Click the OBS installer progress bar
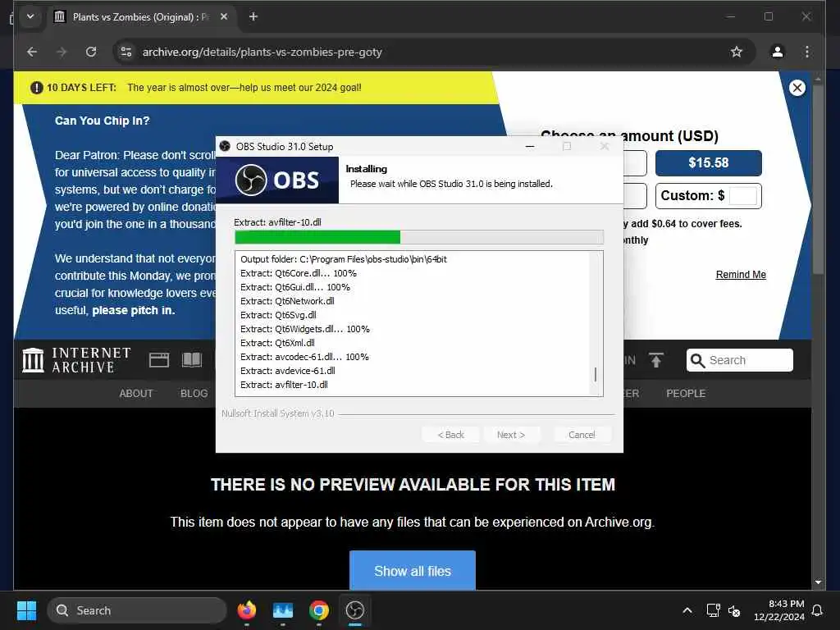 [419, 237]
